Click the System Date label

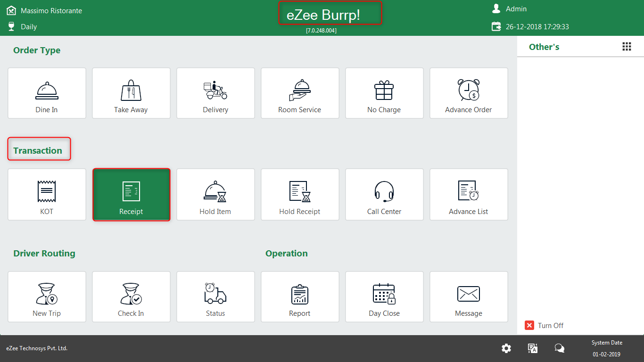point(607,343)
